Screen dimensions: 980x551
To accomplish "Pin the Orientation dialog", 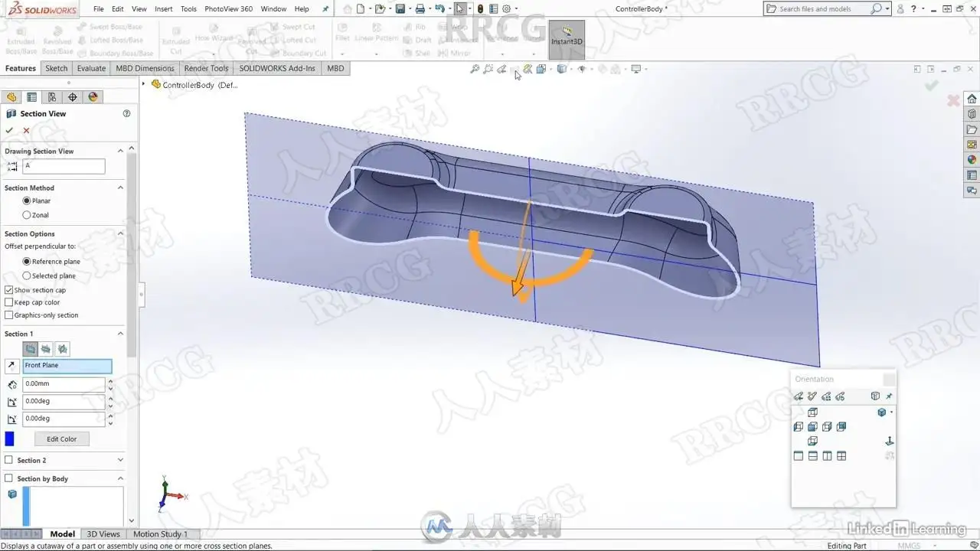I will (889, 396).
